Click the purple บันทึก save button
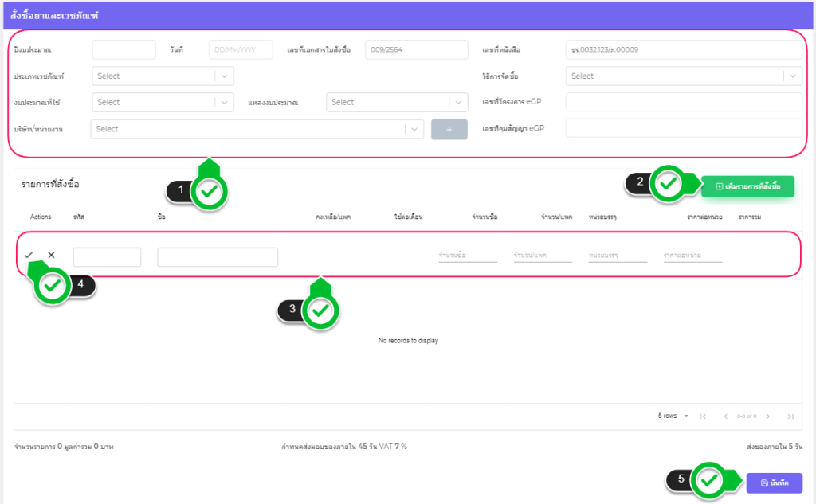The height and width of the screenshot is (504, 816). pos(774,483)
